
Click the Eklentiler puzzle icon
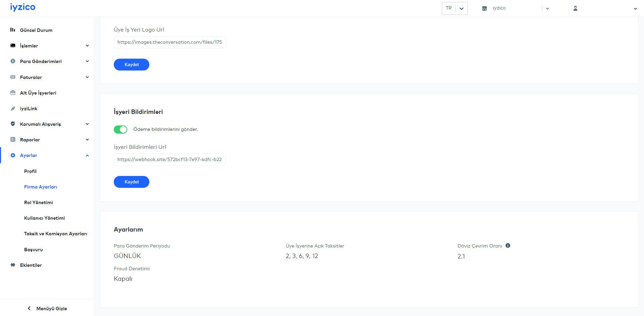point(13,265)
